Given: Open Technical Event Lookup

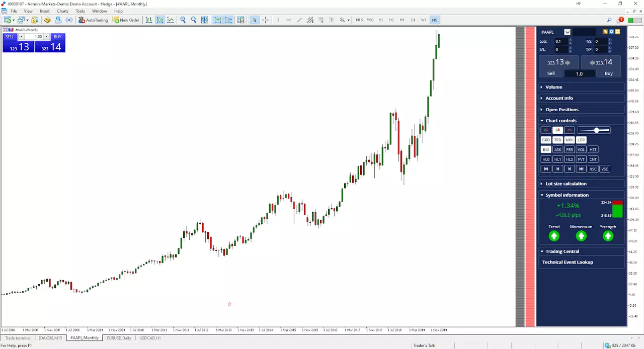Looking at the screenshot, I should (x=568, y=262).
